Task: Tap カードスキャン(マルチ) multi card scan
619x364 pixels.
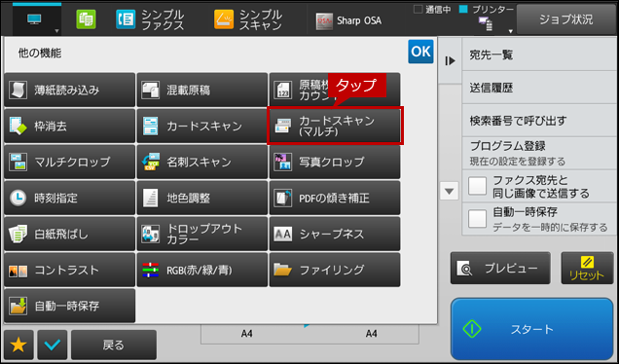Action: click(x=335, y=126)
